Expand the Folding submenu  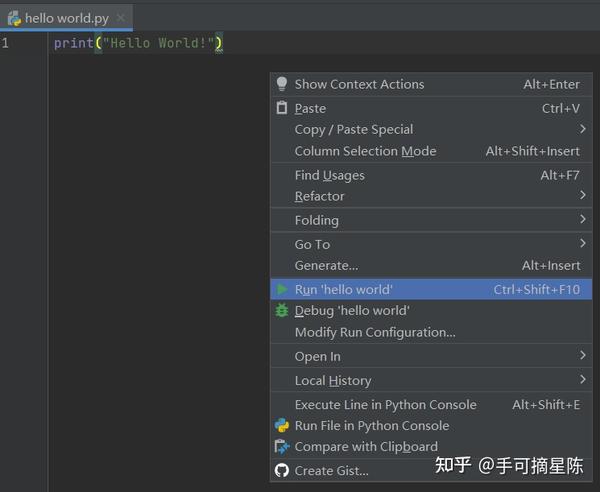[x=316, y=220]
